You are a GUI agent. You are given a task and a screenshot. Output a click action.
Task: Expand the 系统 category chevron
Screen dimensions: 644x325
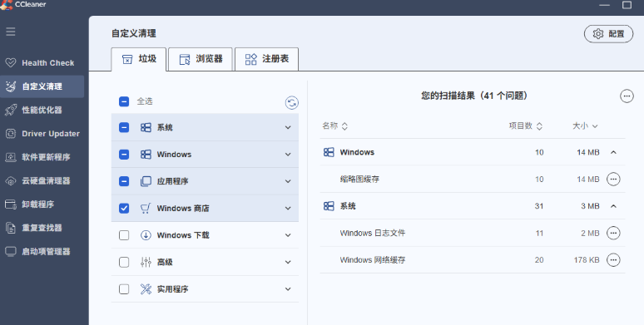(x=288, y=128)
